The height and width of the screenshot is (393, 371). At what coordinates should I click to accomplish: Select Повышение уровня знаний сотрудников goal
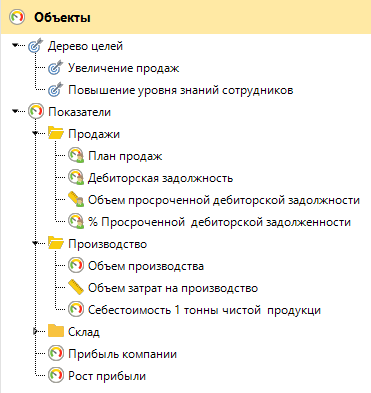point(181,90)
